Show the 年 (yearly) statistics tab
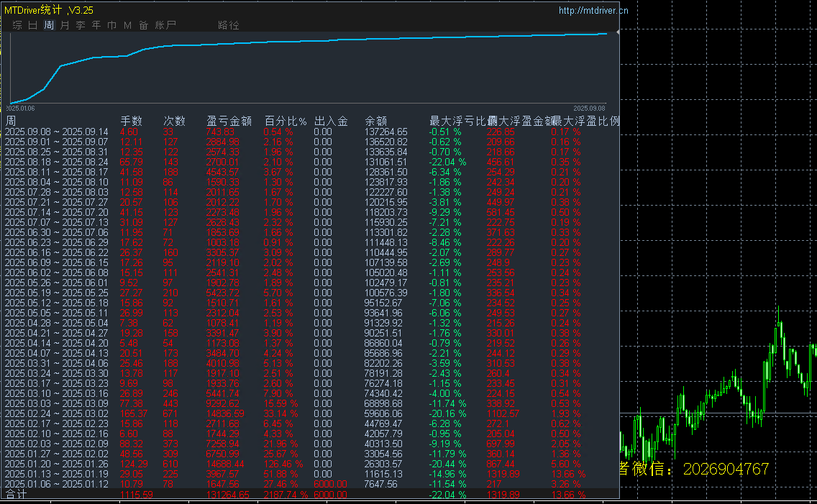This screenshot has height=504, width=817. 96,25
